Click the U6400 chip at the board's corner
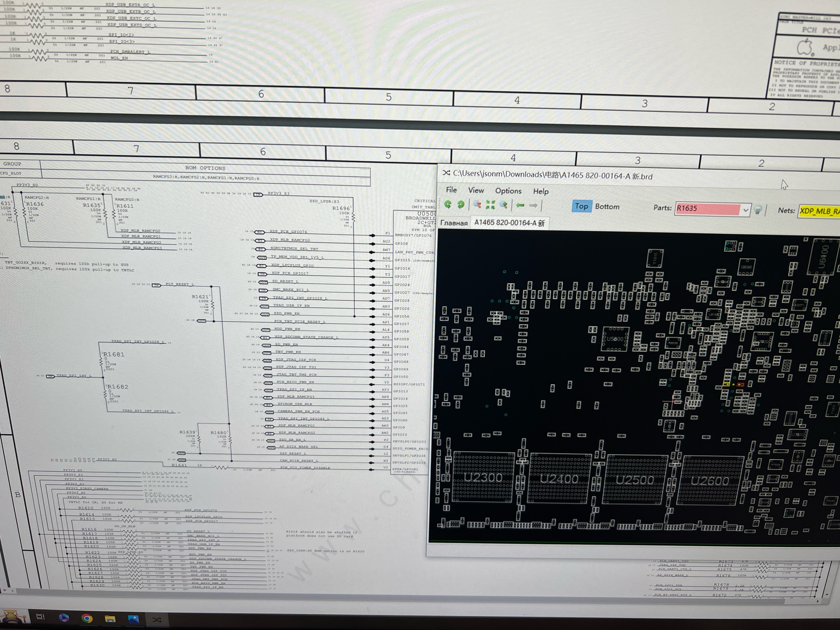The width and height of the screenshot is (840, 630). [x=824, y=256]
